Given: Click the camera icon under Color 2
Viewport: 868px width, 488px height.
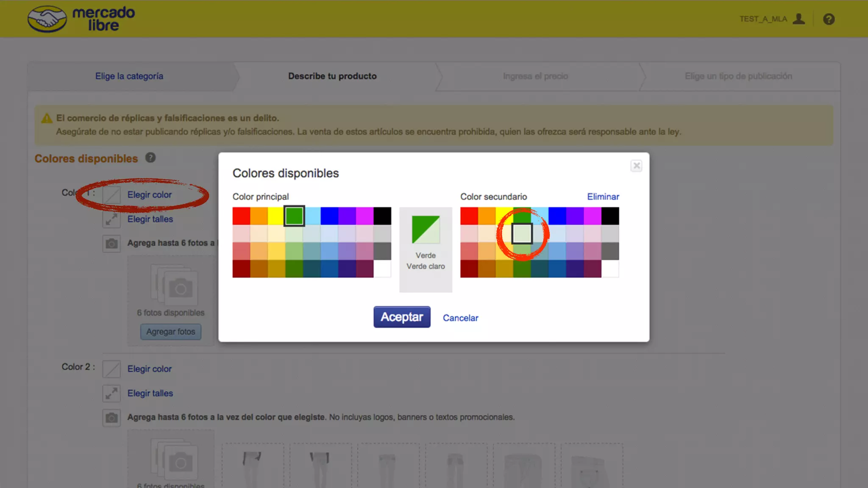Looking at the screenshot, I should [111, 418].
